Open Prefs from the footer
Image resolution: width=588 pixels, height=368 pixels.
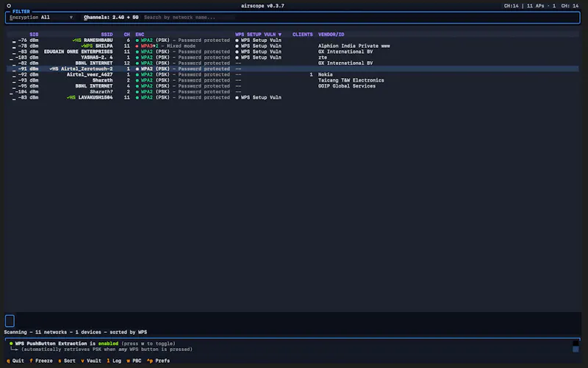coord(158,361)
